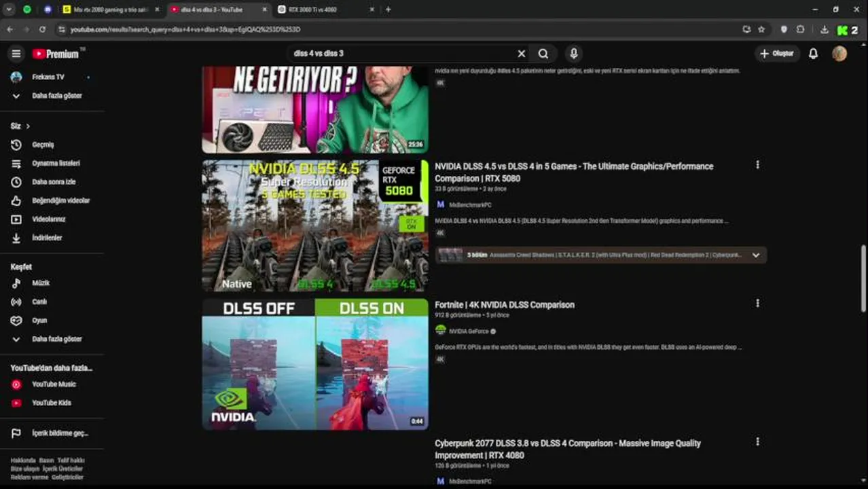Open the account avatar menu
The image size is (868, 489).
pos(839,54)
